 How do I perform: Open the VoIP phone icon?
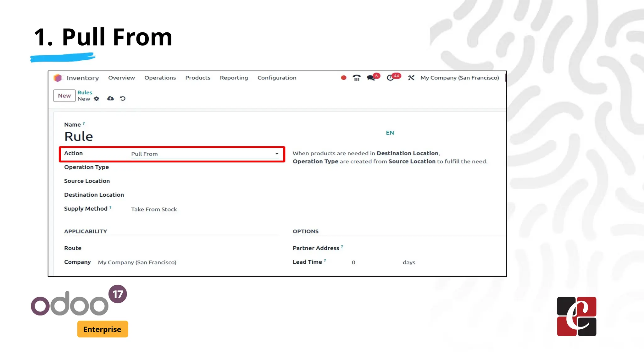(357, 78)
